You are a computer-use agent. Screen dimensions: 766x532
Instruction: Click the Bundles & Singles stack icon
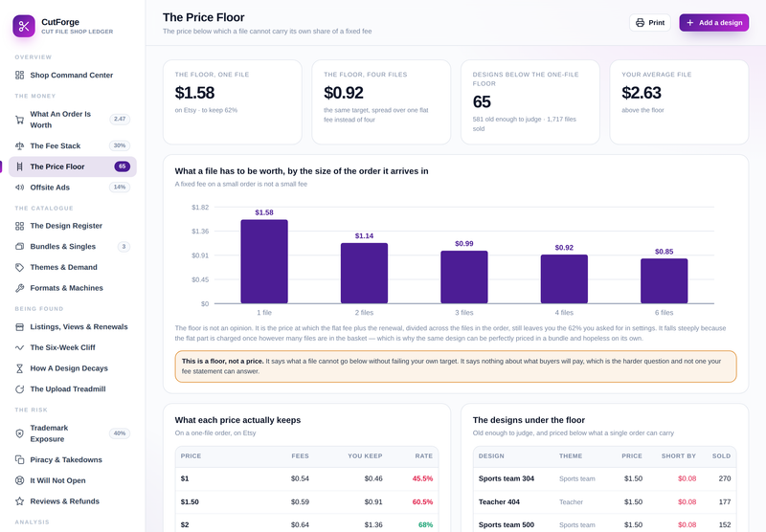pos(19,247)
